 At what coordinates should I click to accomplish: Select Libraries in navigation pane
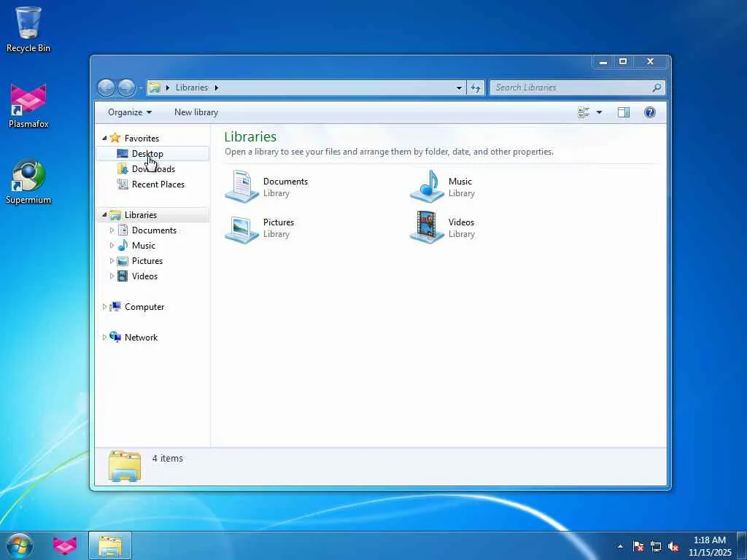click(x=152, y=215)
